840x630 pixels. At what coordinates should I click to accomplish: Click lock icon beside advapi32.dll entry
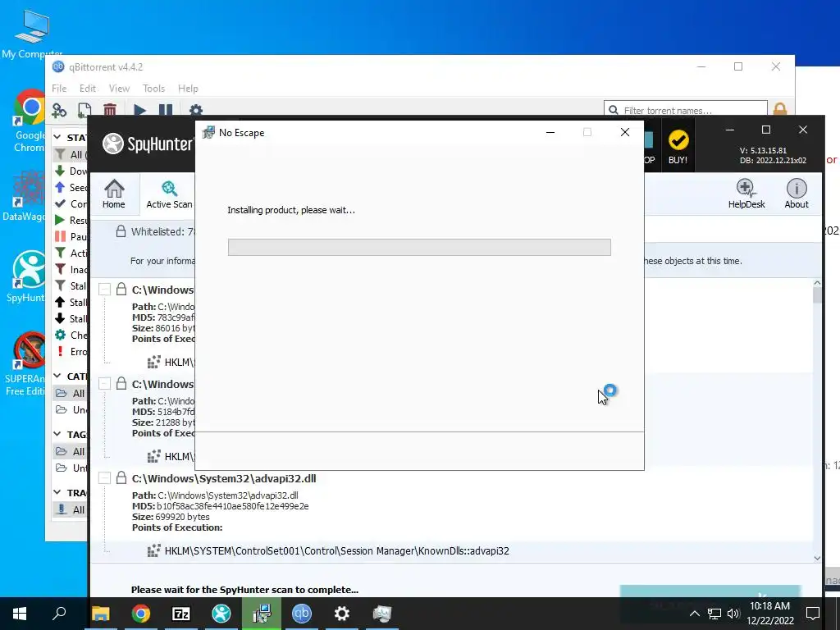coord(121,477)
